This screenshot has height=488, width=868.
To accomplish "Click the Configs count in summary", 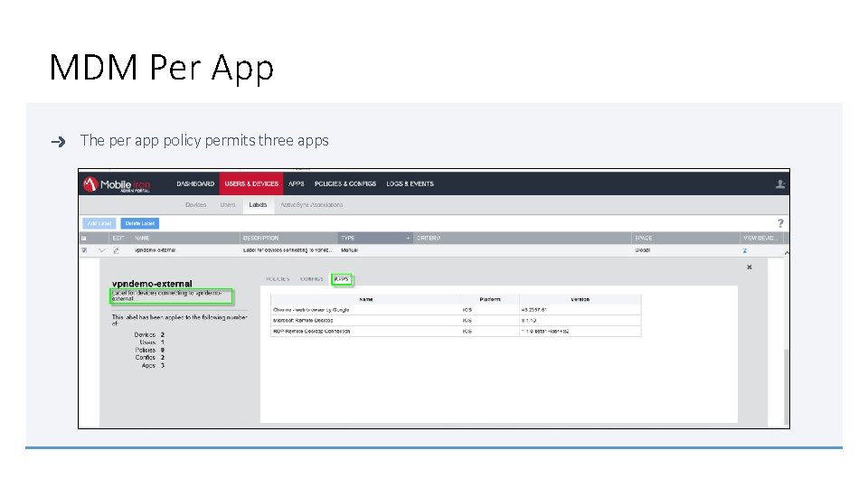I will (x=162, y=358).
